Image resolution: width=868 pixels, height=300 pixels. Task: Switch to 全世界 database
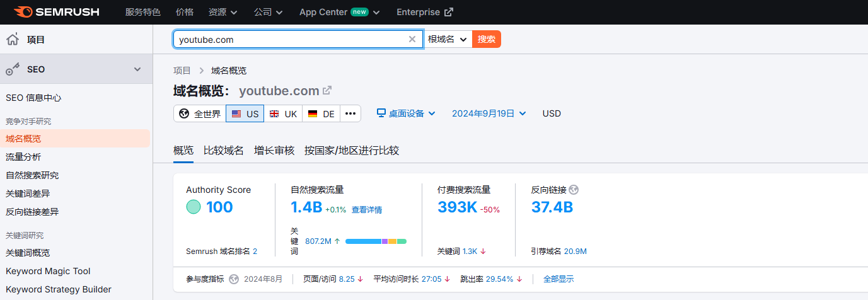click(200, 113)
